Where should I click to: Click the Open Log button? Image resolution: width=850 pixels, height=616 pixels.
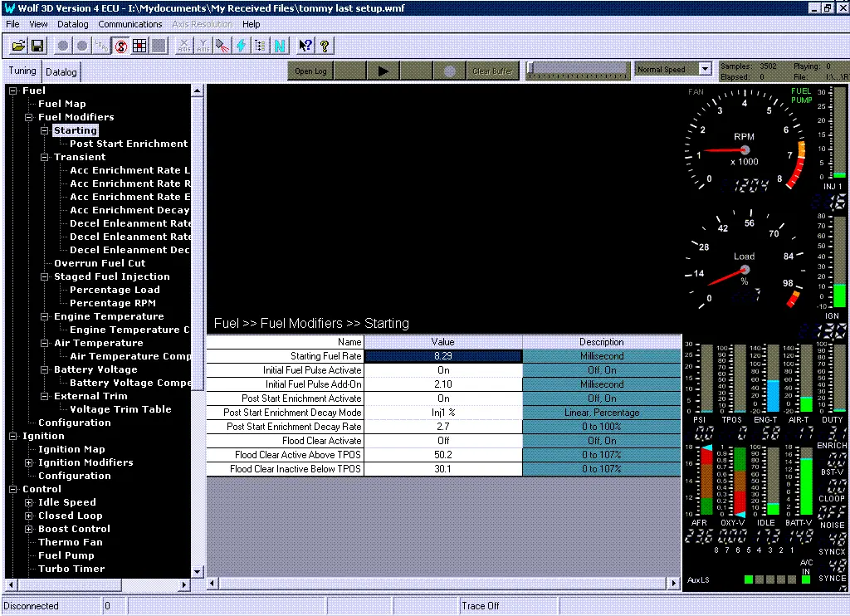[x=310, y=71]
